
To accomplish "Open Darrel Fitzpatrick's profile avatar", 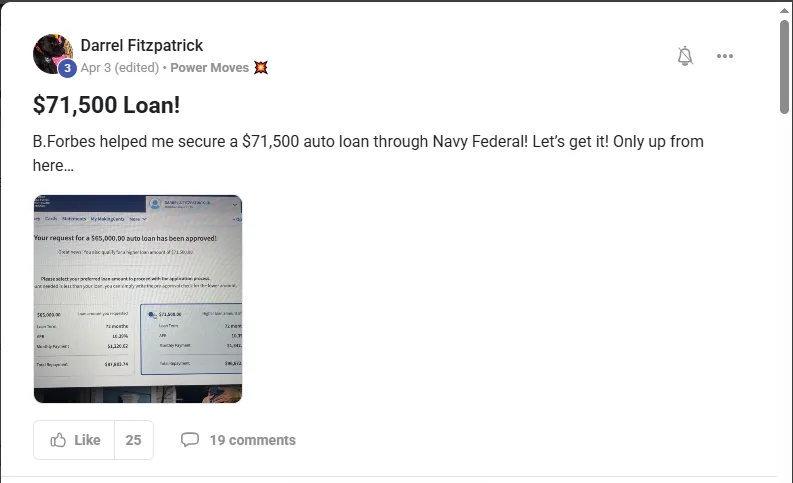I will click(x=52, y=53).
